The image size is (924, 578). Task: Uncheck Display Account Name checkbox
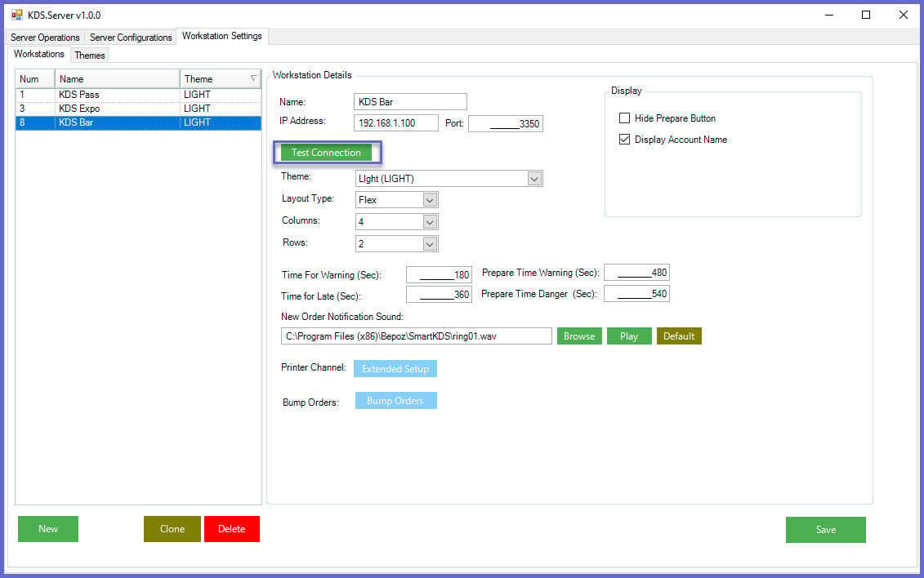[625, 140]
